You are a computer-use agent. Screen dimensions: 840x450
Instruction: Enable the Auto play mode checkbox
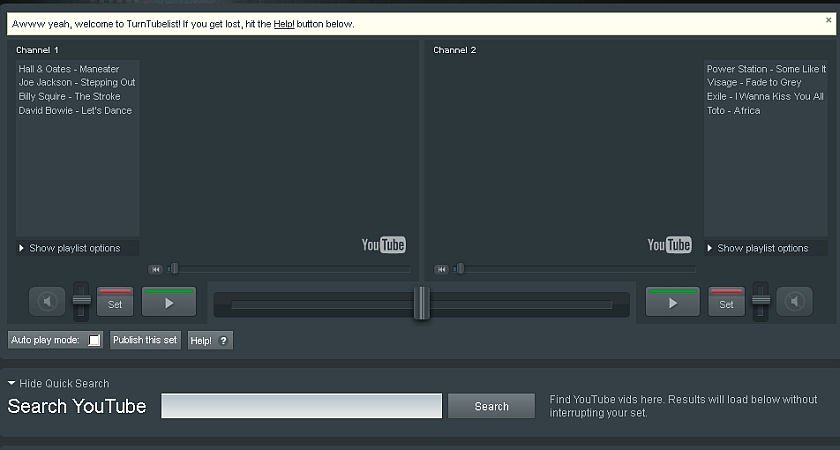tap(94, 340)
